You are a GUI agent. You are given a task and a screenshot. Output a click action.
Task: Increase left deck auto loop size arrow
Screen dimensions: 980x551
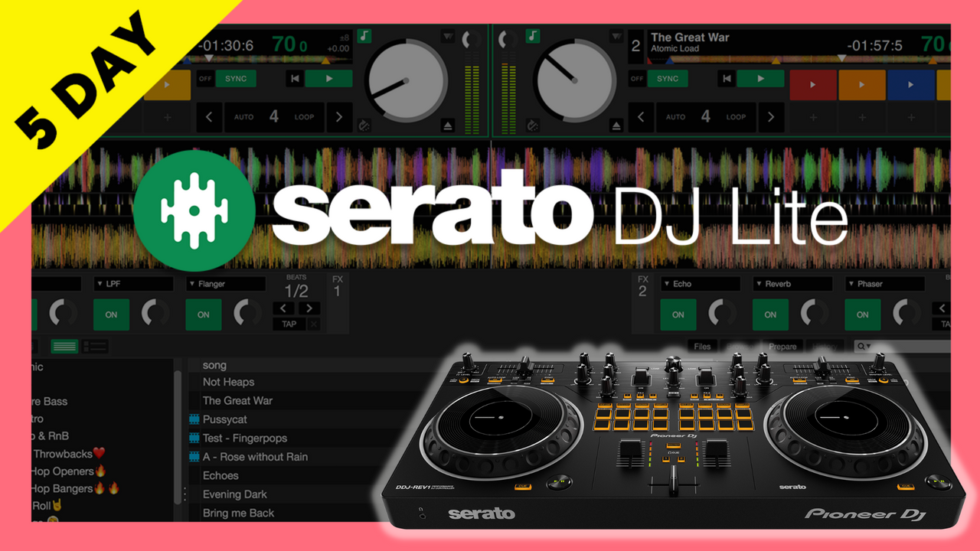pyautogui.click(x=339, y=117)
